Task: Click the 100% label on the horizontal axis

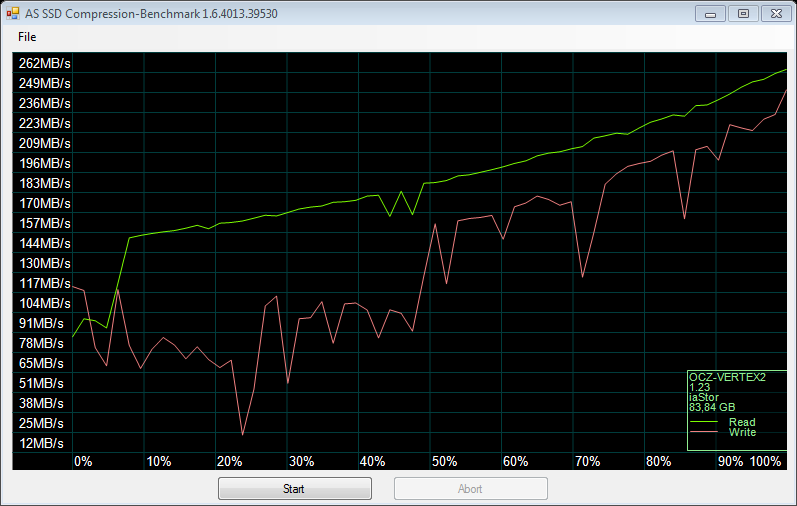Action: 766,461
